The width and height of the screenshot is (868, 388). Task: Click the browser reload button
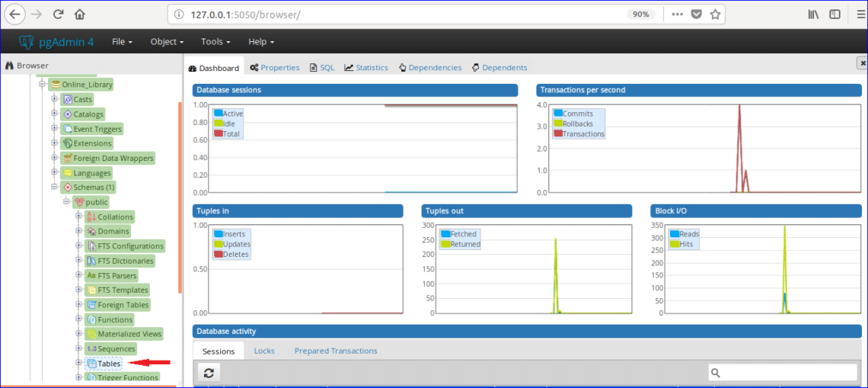[x=58, y=14]
